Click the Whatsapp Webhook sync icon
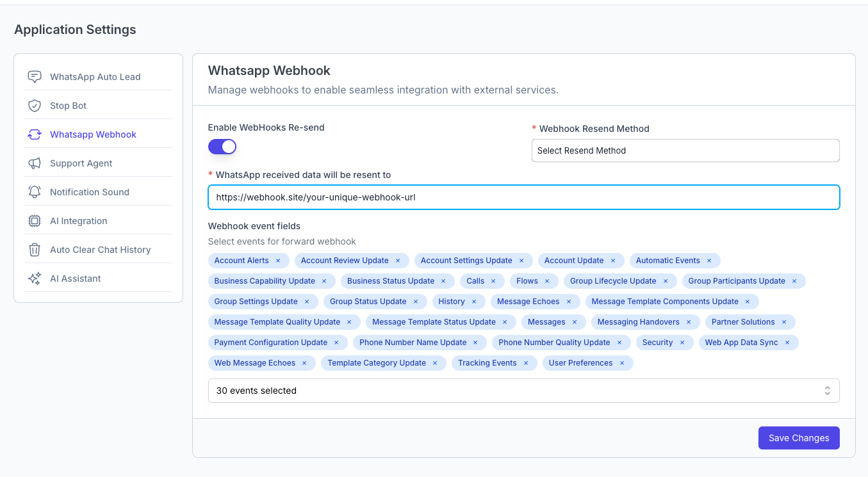The image size is (868, 477). (x=35, y=134)
